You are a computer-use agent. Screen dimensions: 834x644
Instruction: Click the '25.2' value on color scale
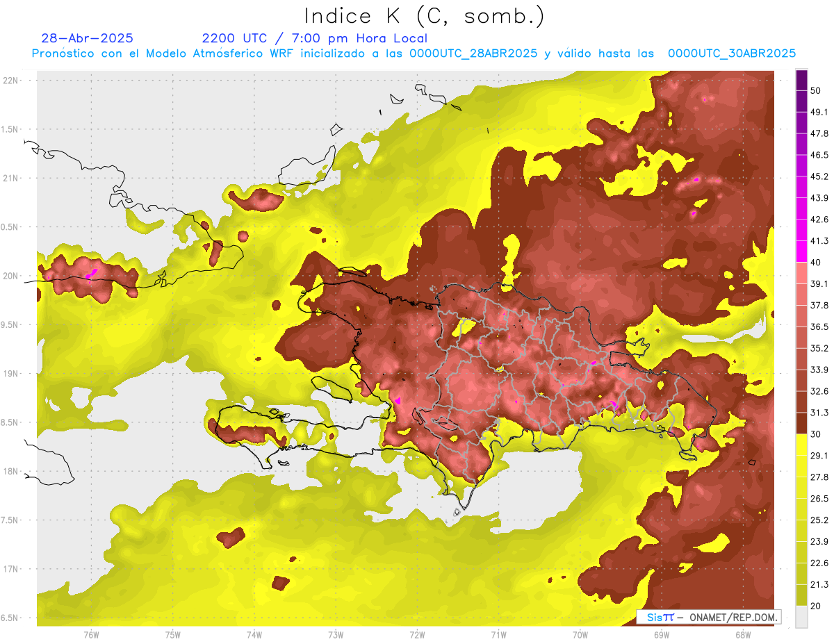point(819,520)
